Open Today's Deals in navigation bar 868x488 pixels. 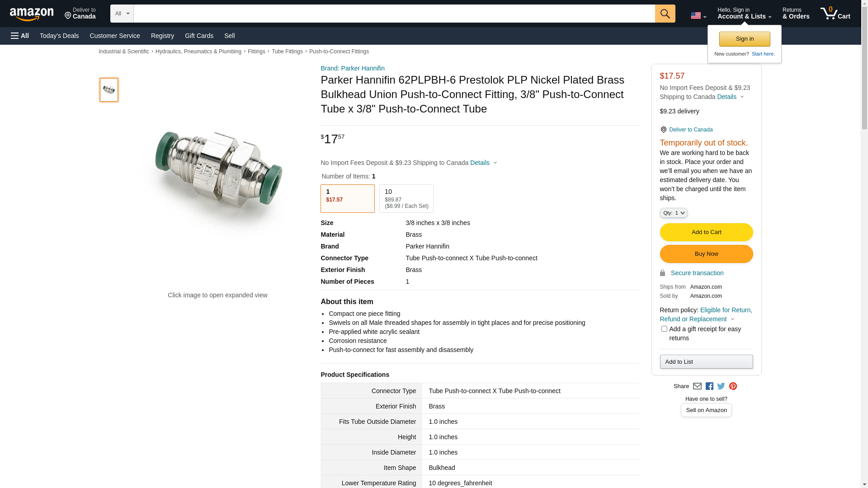(59, 36)
